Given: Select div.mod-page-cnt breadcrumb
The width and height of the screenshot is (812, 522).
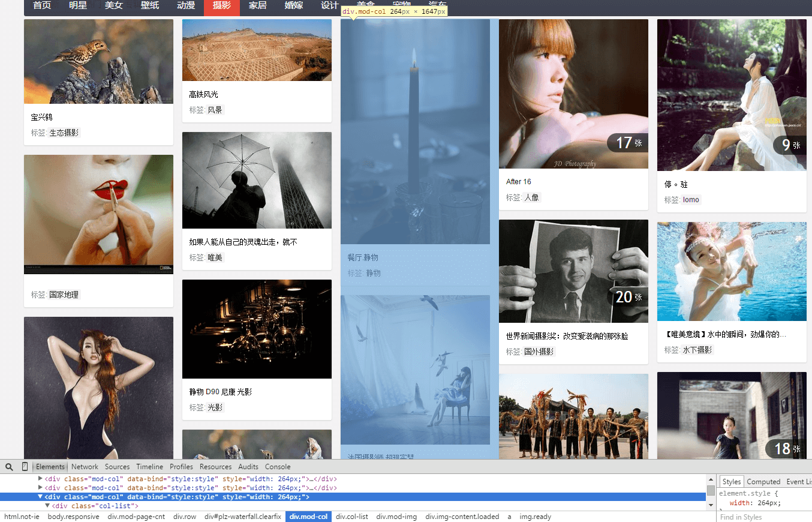Looking at the screenshot, I should (136, 517).
